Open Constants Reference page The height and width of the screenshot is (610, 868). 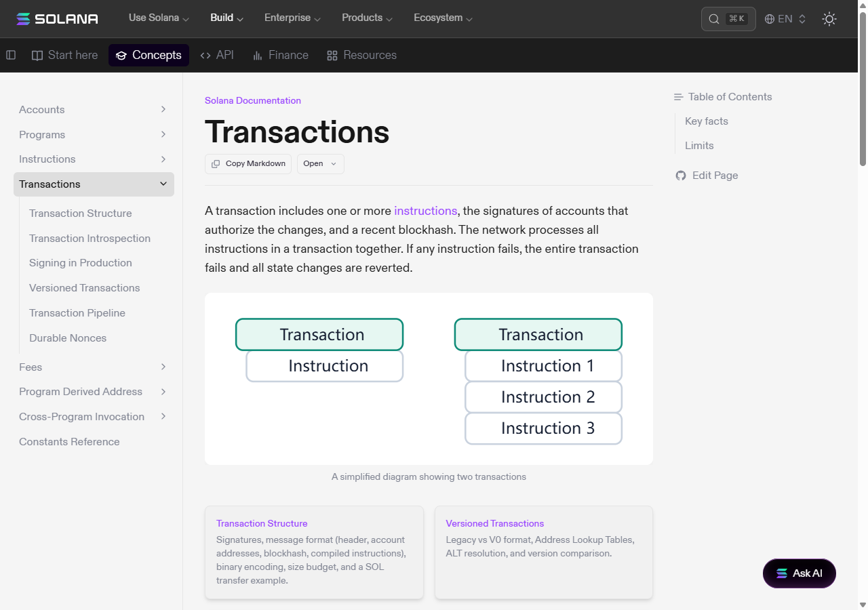[69, 442]
